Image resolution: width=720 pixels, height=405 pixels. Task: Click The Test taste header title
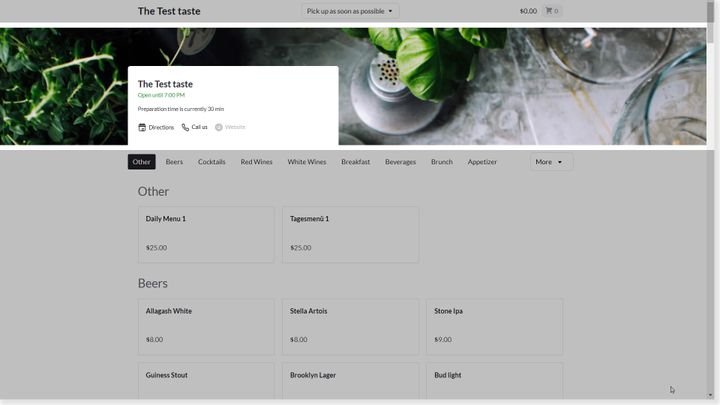pos(169,11)
